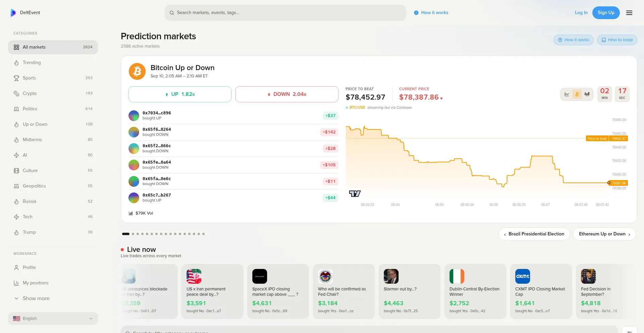Click the current price marker on chart
Image resolution: width=644 pixels, height=333 pixels.
[609, 183]
